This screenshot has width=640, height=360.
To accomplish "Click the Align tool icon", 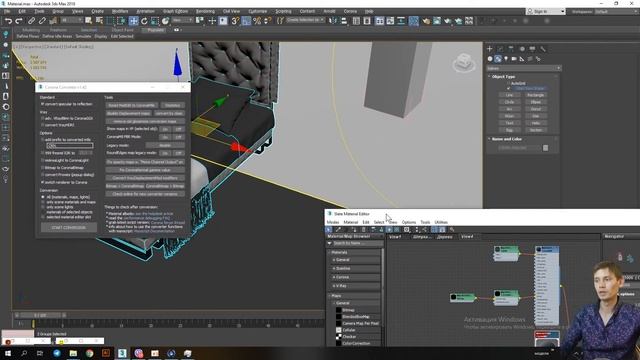I will click(344, 20).
